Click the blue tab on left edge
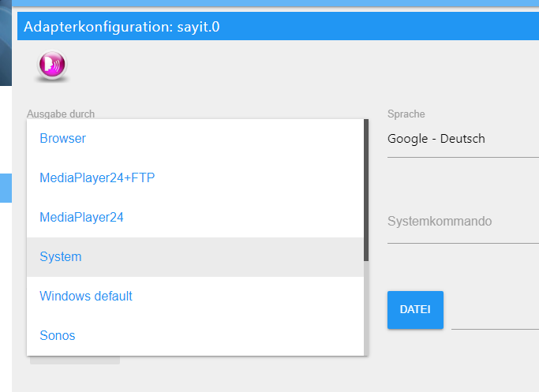This screenshot has width=539, height=392. pyautogui.click(x=6, y=188)
